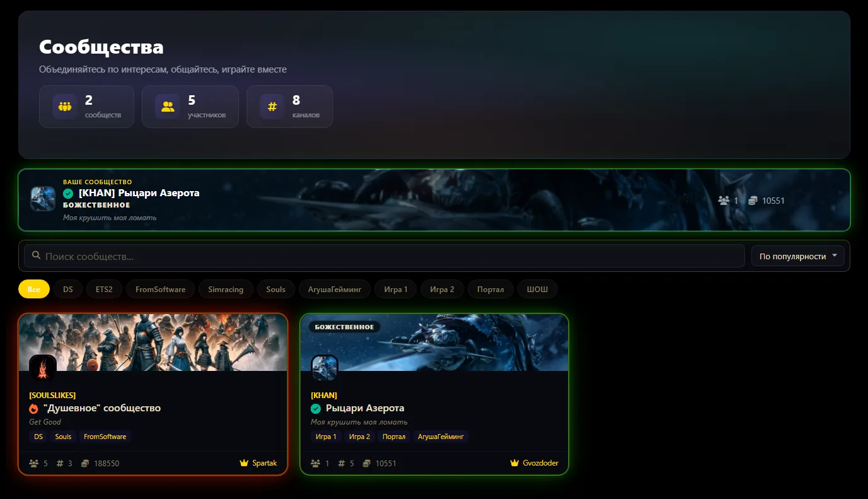Choose the АгушаГейминг filter chip
Image resolution: width=868 pixels, height=499 pixels.
coord(335,290)
